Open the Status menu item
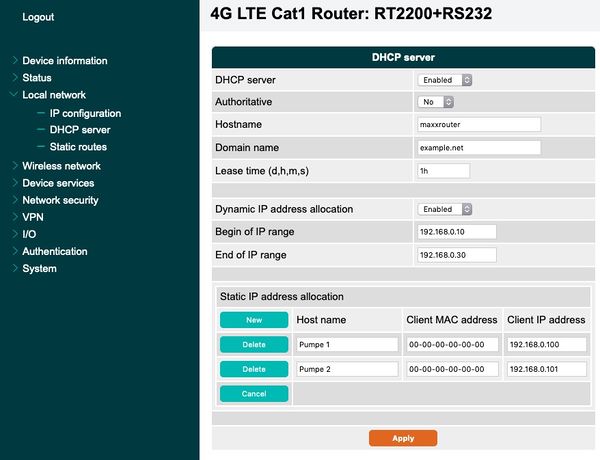This screenshot has width=600, height=460. pyautogui.click(x=37, y=78)
